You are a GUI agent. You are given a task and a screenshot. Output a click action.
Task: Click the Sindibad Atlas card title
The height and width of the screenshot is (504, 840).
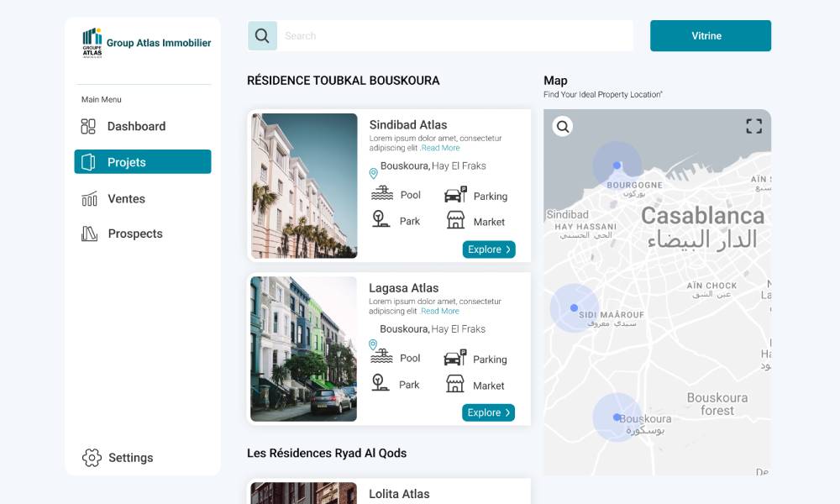tap(408, 125)
